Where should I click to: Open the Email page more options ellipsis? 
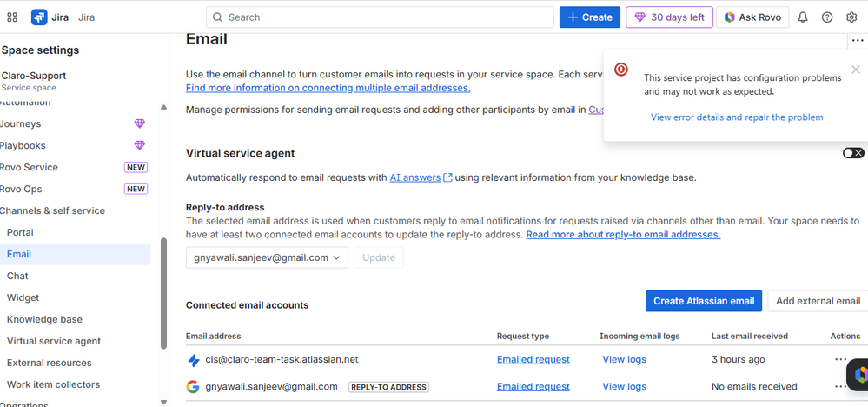click(858, 40)
